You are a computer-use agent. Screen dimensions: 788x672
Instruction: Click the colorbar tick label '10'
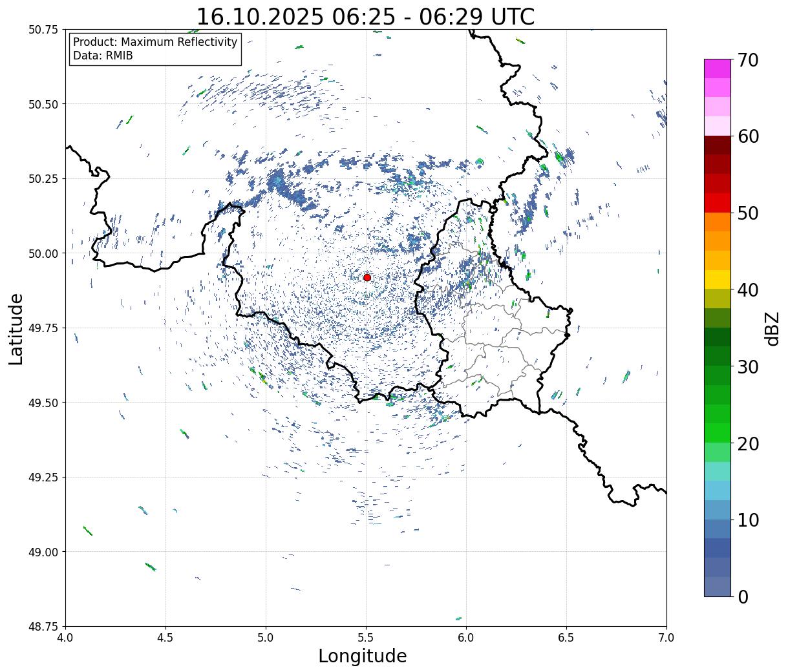[x=748, y=520]
